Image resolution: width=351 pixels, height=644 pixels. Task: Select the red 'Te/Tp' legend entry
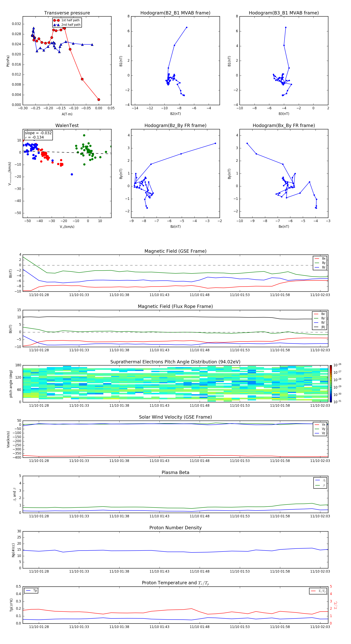318,591
